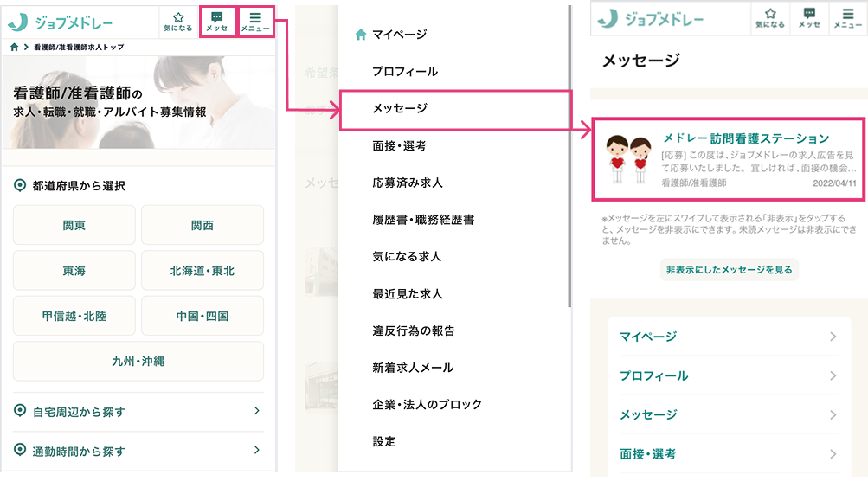Screen dimensions: 868x481
Task: Open メドレー訪問看護ステーション message thread title
Action: point(746,138)
